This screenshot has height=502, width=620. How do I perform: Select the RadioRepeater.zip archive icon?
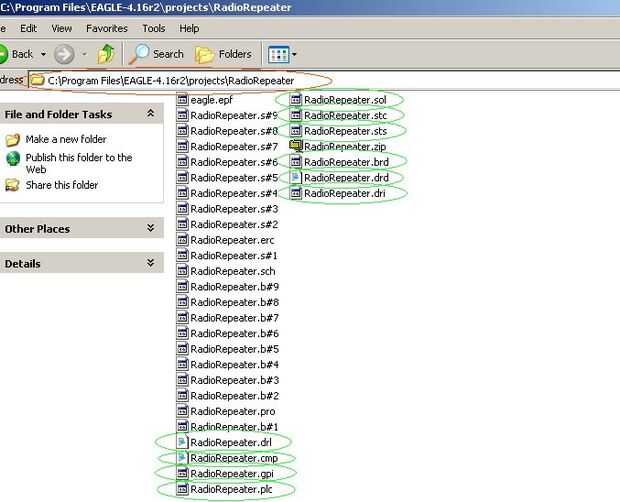point(295,146)
